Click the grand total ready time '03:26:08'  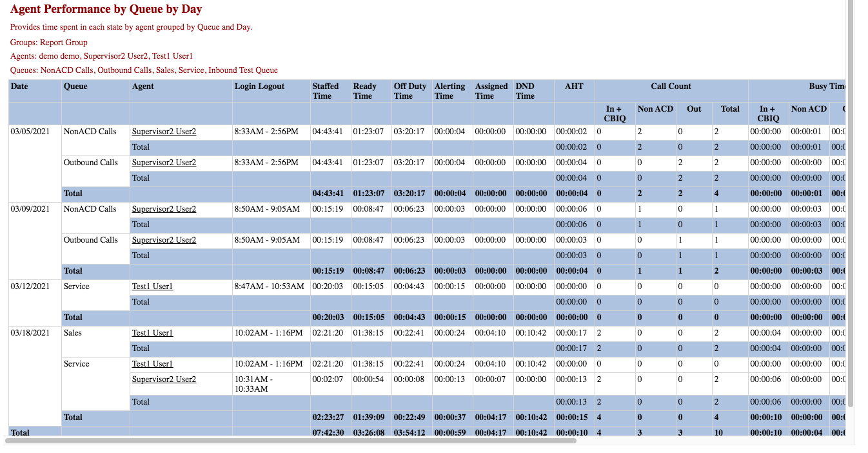tap(369, 433)
